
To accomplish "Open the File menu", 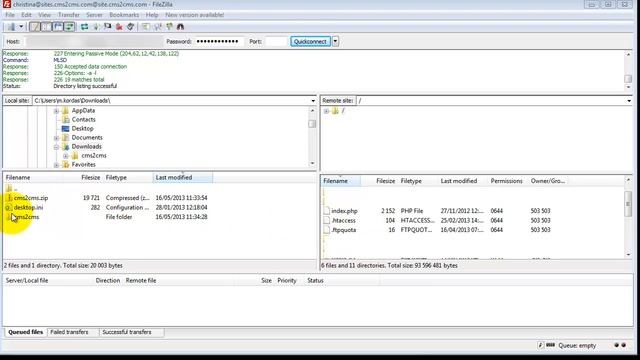I will click(10, 15).
